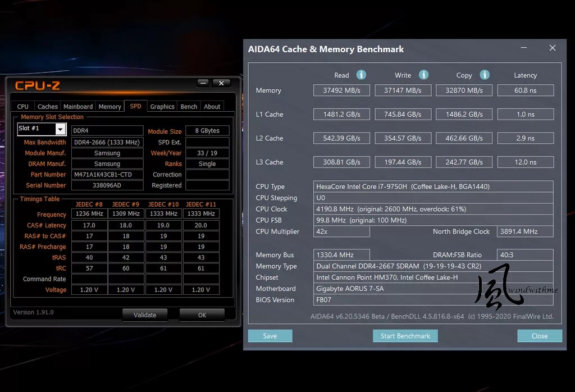
Task: Click the L2 Cache Write value 354.57 GB/s
Action: [403, 138]
